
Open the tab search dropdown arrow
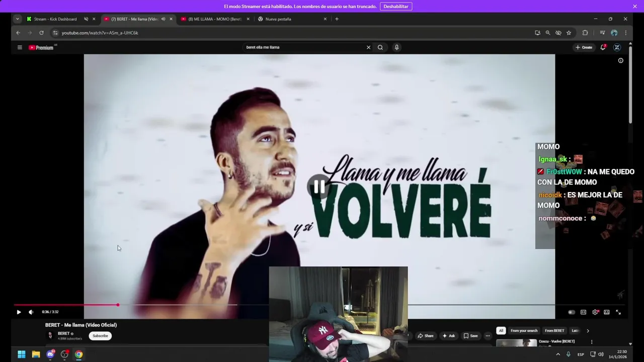(18, 19)
